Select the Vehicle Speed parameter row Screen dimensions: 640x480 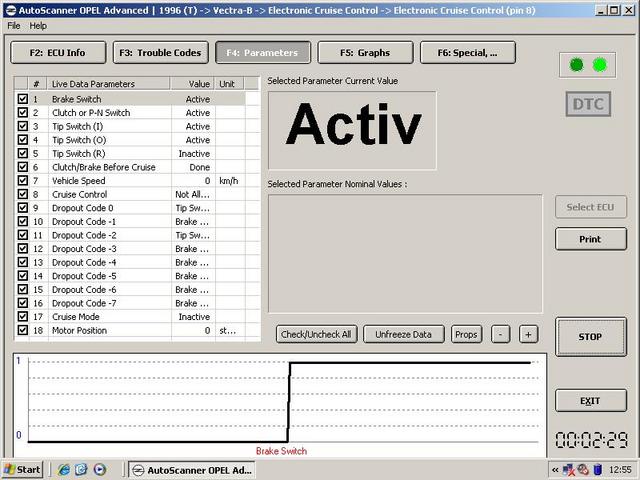130,180
